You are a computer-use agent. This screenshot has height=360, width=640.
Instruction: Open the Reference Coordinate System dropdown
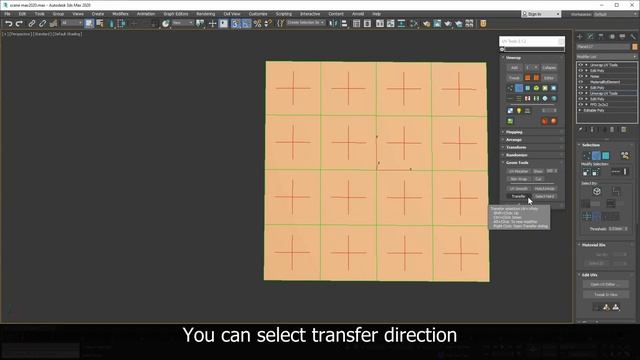coord(182,23)
